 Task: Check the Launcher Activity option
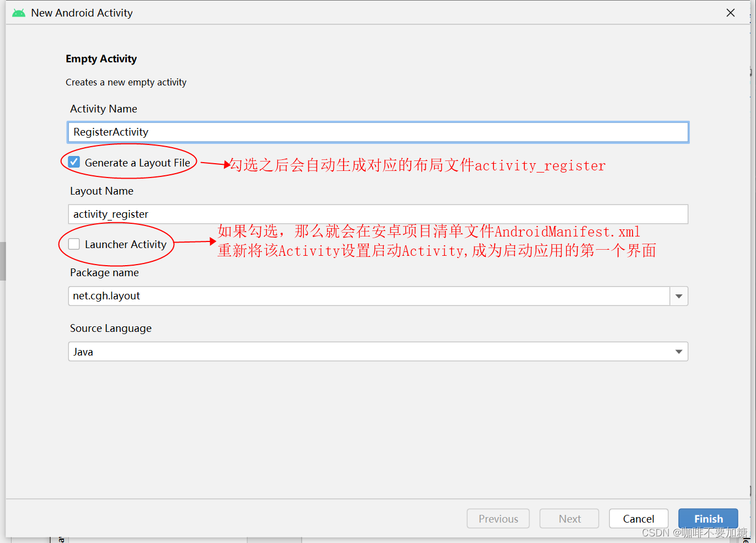(73, 244)
